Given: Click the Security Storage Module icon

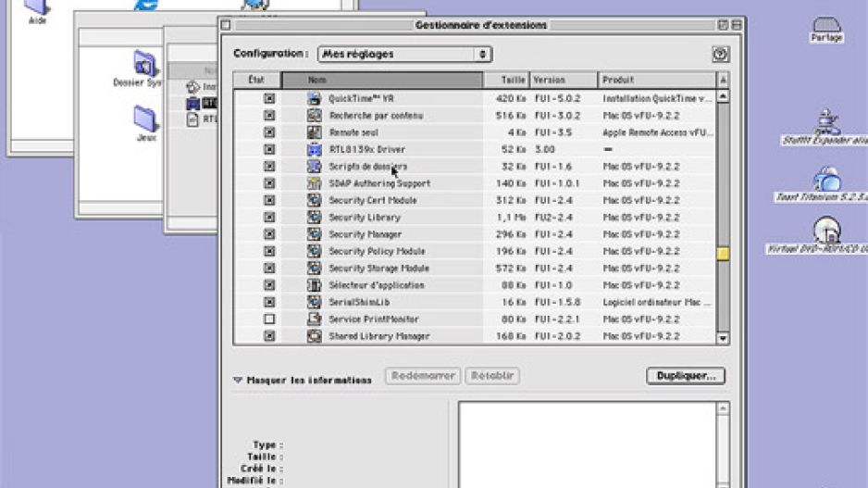Looking at the screenshot, I should click(x=314, y=269).
